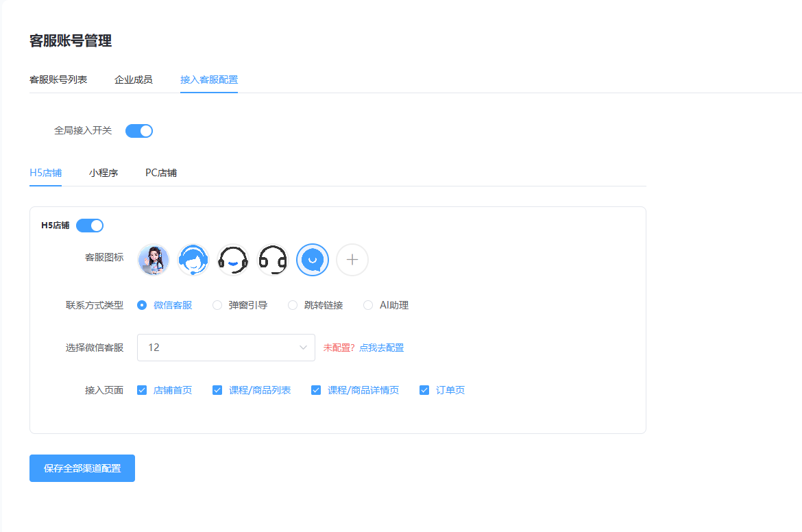Toggle the H5店铺 switch
The width and height of the screenshot is (802, 532).
90,226
